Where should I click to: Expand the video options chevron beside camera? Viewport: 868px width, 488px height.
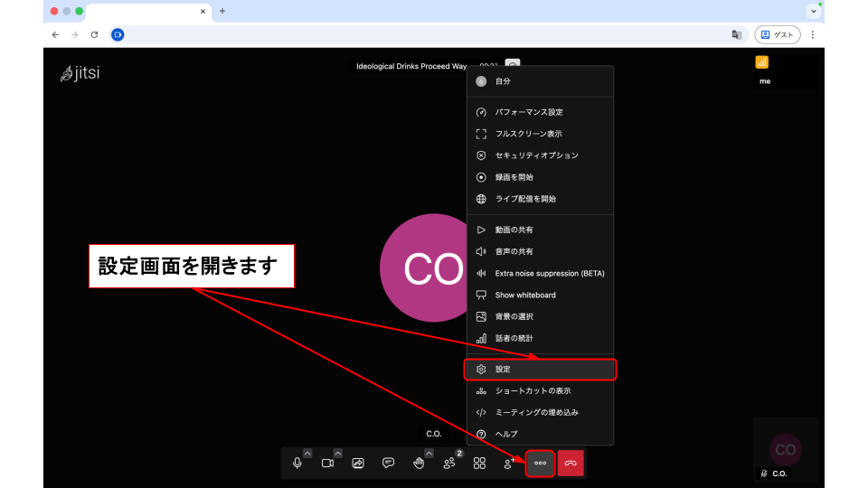pyautogui.click(x=338, y=453)
